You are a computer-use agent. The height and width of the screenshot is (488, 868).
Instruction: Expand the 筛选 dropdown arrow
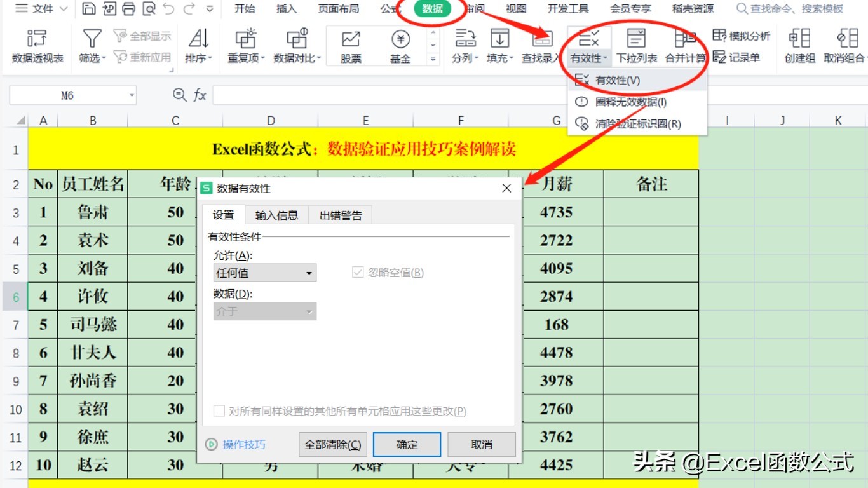[104, 58]
